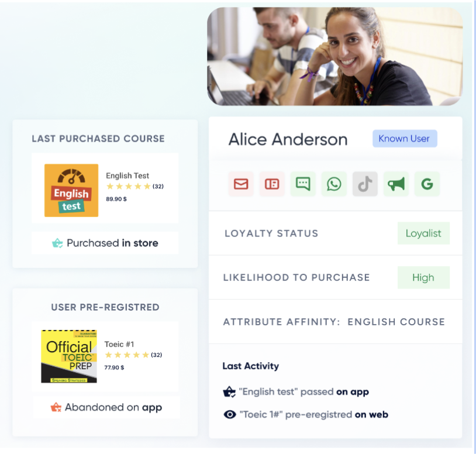
Task: Click the Alice Anderson profile photo
Action: [334, 56]
